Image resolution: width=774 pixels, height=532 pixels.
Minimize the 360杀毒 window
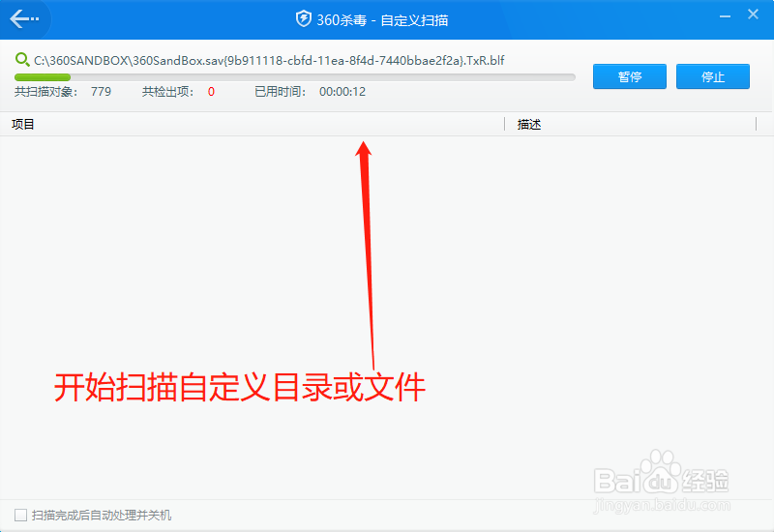(725, 15)
